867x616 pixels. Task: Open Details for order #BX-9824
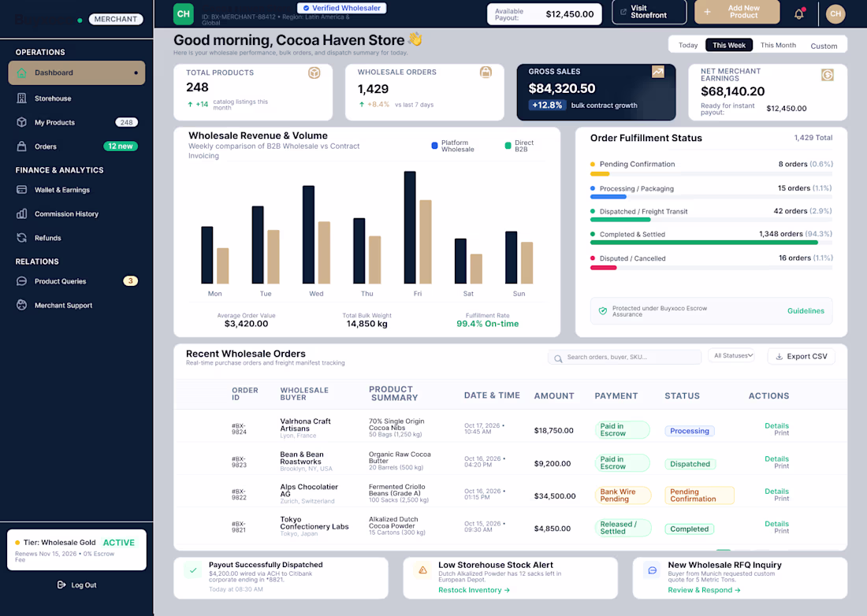(x=776, y=426)
